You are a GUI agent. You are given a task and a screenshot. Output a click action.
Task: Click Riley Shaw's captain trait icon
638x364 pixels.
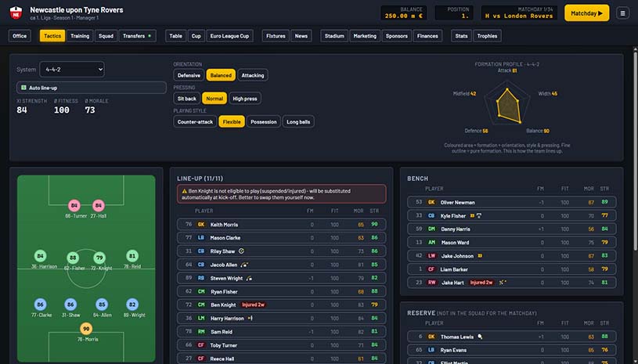coord(241,251)
